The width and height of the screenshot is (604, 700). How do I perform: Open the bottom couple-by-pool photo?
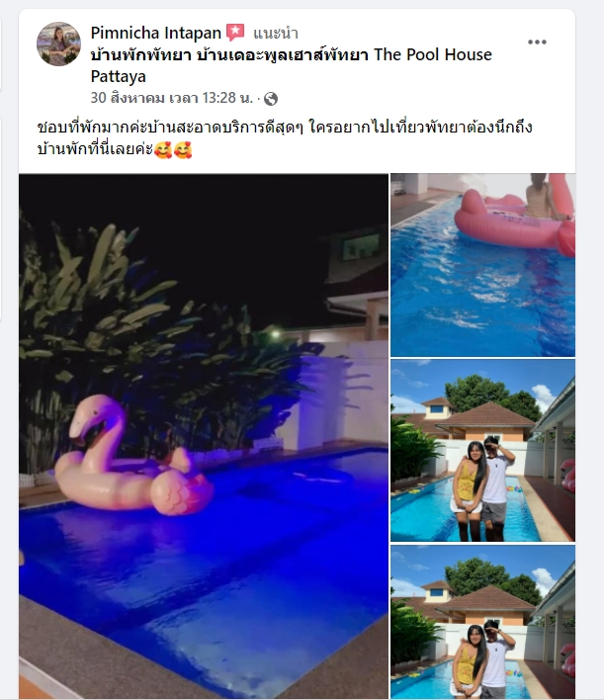click(x=482, y=622)
